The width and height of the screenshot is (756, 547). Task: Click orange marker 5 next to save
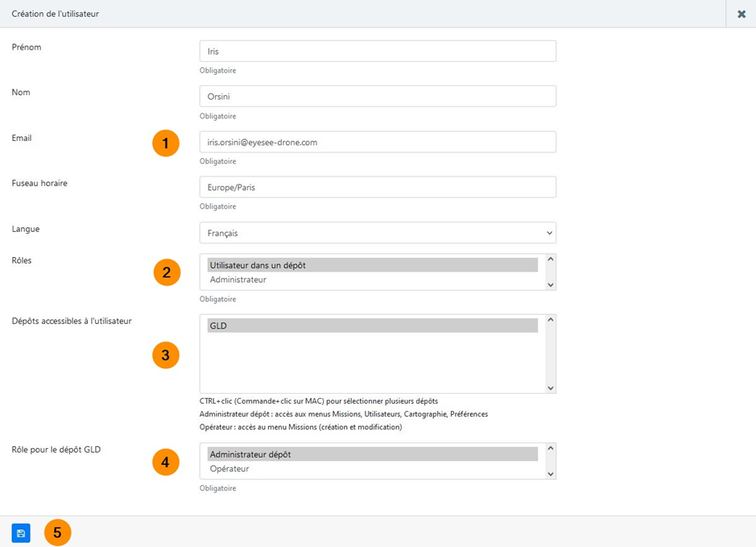[58, 532]
